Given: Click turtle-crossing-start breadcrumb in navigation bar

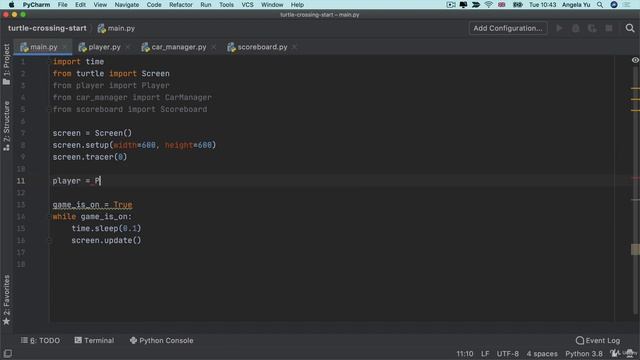Looking at the screenshot, I should pos(47,28).
